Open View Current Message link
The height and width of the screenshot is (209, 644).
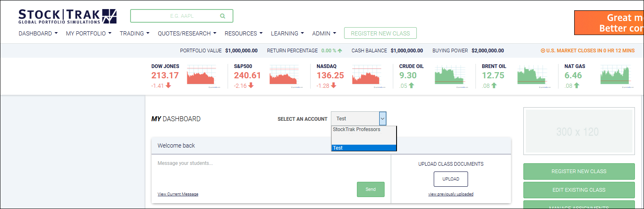178,194
